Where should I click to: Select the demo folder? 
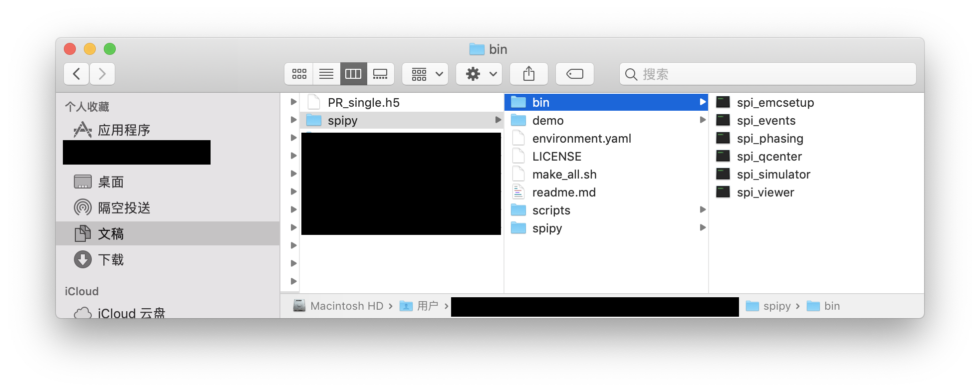[x=606, y=120]
